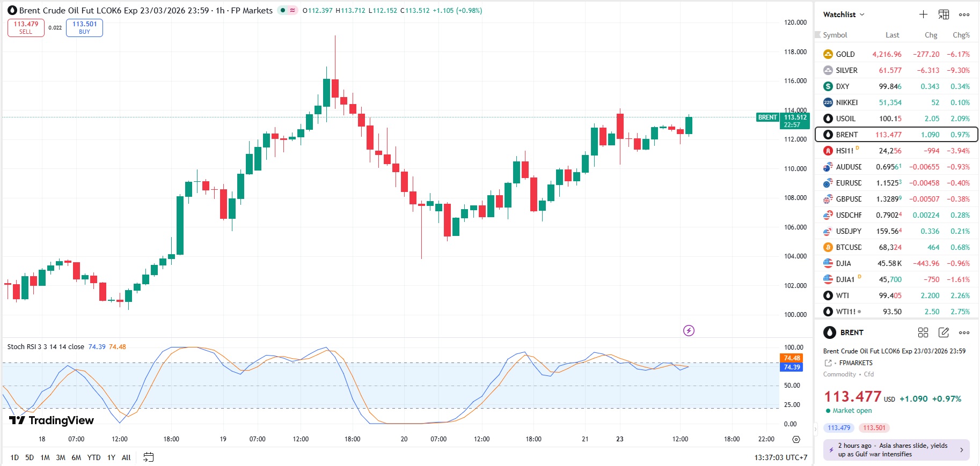Viewport: 980px width, 466px height.
Task: Collapse the right panel using edge arrow
Action: (816, 428)
